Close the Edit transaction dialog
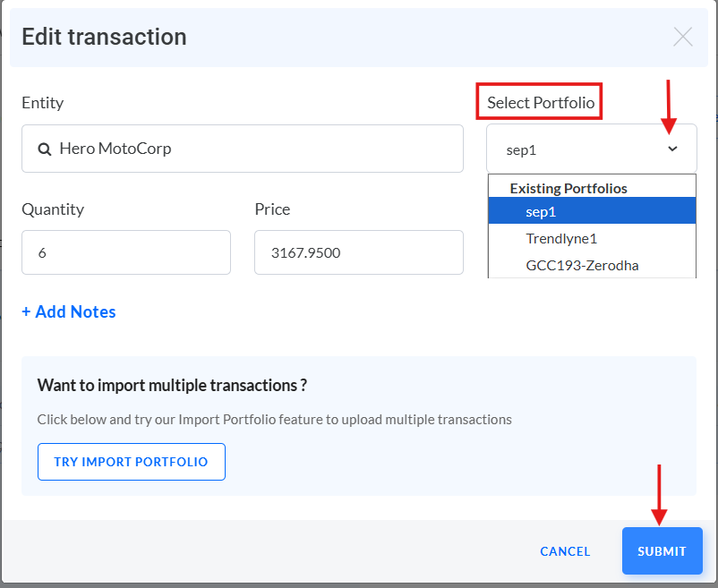The width and height of the screenshot is (718, 588). 683,37
